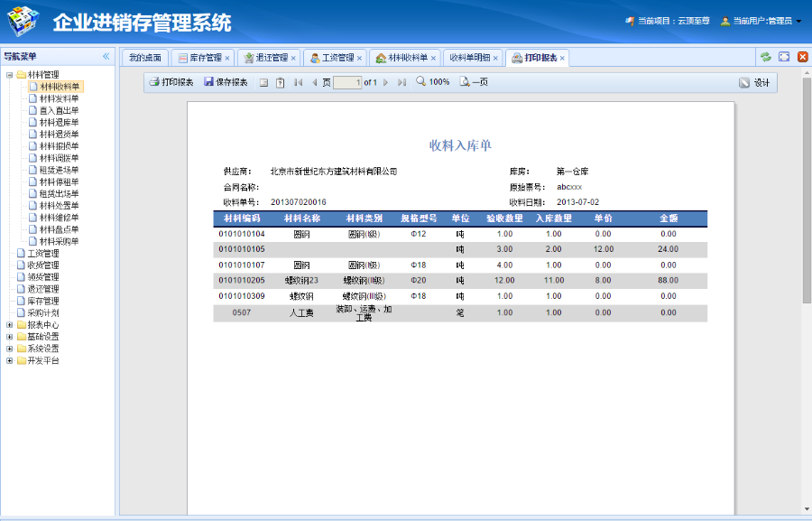
Task: Click the maximize panel icon near the red X
Action: 784,56
